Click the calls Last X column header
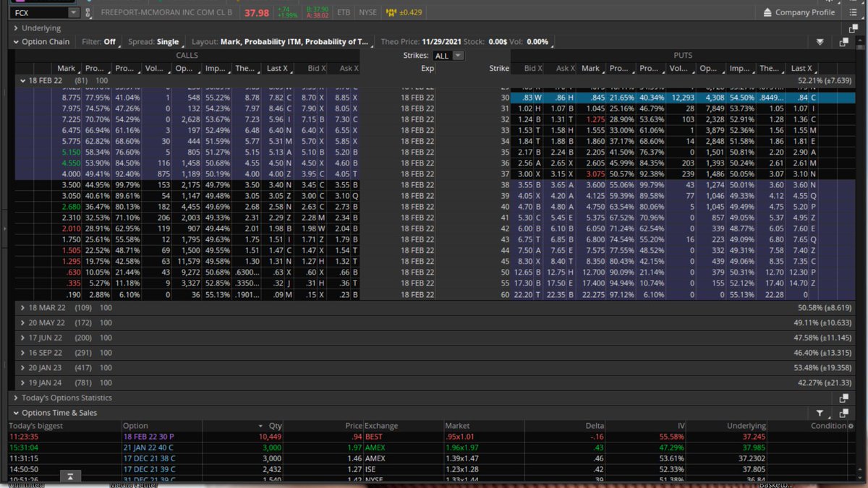868x488 pixels. click(278, 68)
